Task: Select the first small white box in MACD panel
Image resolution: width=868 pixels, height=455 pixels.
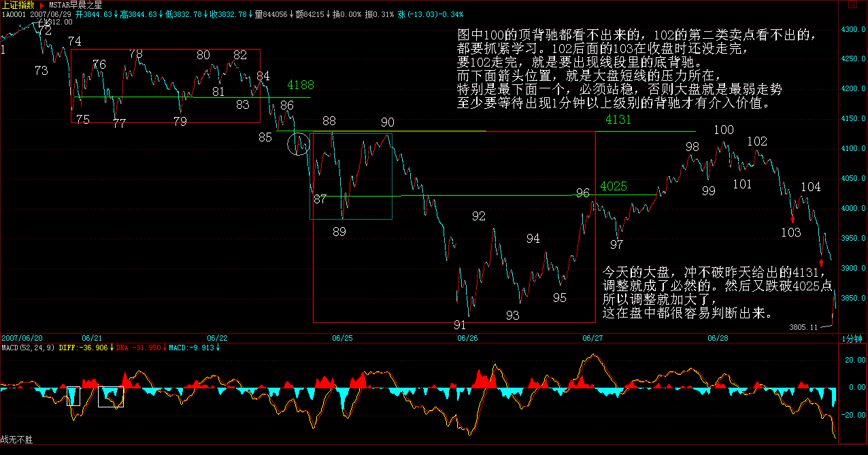Action: coord(73,396)
